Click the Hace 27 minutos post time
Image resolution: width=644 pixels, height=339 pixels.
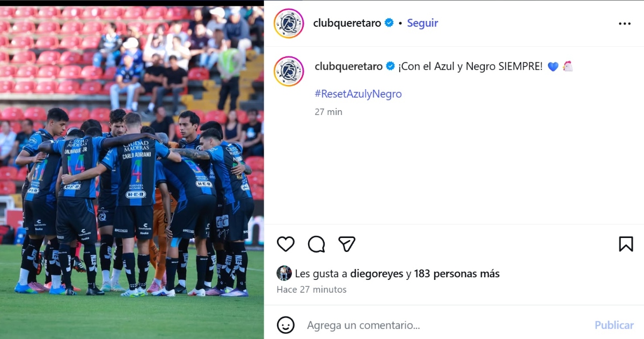coord(312,290)
